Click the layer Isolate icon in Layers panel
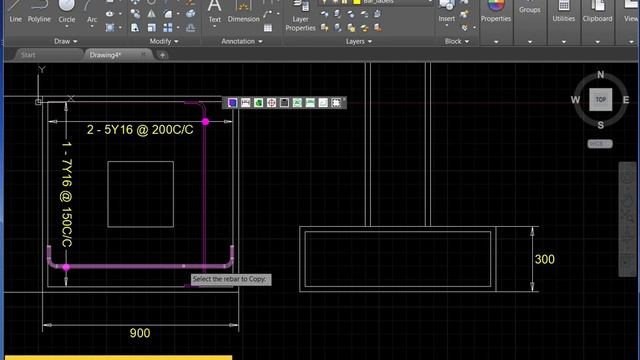640x360 pixels. 338,14
